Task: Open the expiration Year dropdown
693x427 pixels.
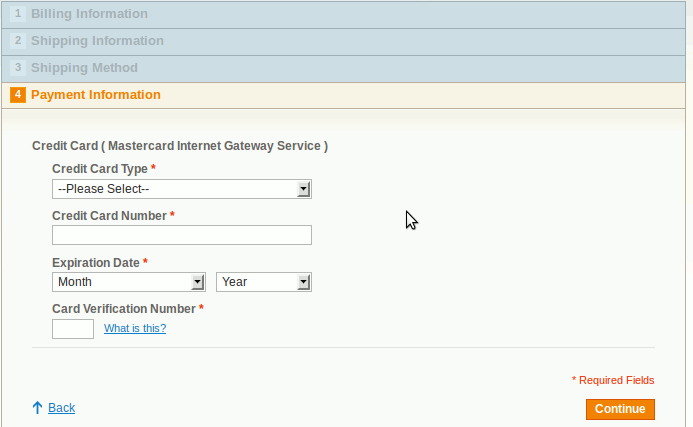Action: pyautogui.click(x=264, y=282)
